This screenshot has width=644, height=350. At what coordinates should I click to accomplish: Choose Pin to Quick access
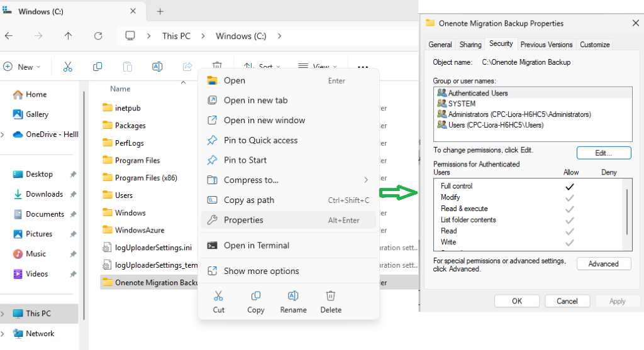pos(288,140)
